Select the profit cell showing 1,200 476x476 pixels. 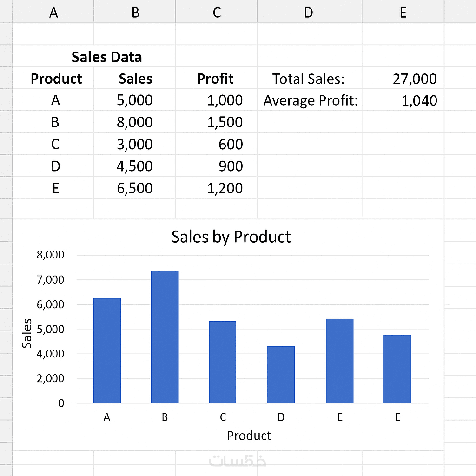tap(225, 188)
